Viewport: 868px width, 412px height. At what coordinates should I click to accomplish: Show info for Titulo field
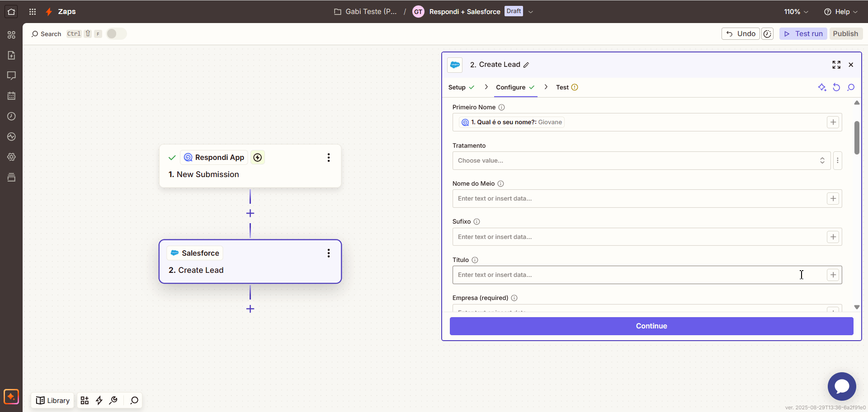475,260
